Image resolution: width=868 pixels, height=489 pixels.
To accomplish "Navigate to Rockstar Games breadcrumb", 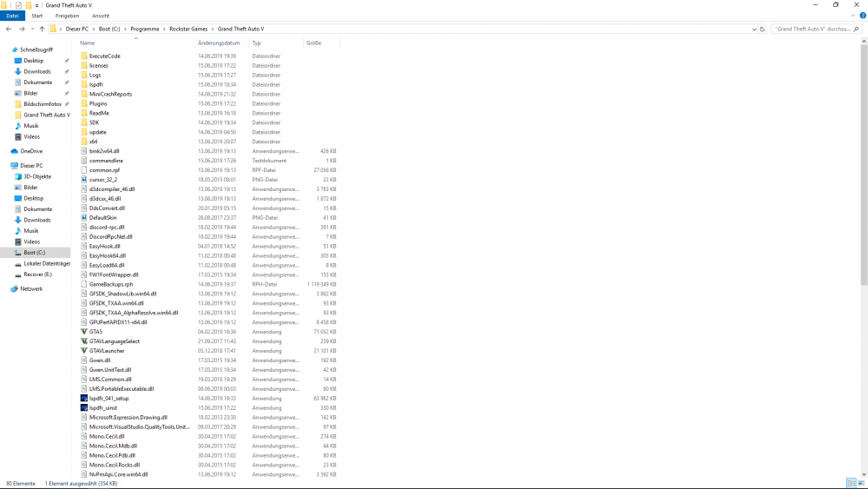I will click(188, 29).
